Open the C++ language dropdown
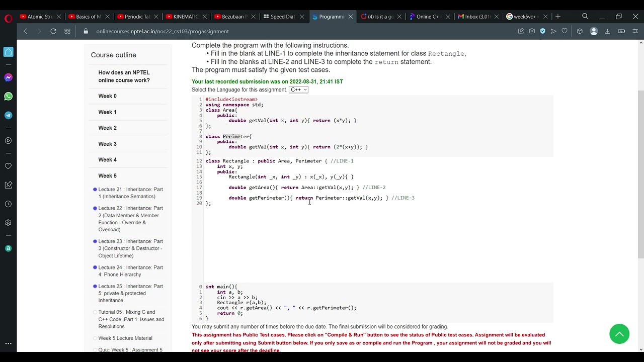The image size is (644, 362). tap(298, 89)
